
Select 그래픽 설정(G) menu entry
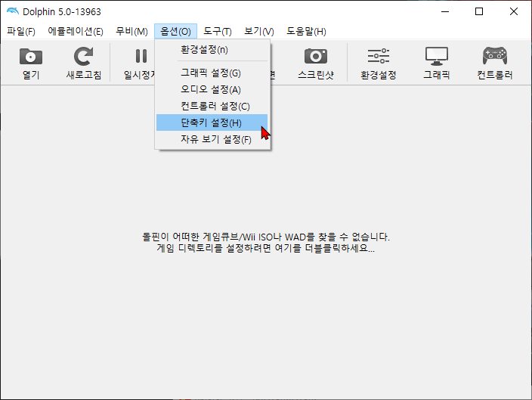tap(212, 73)
